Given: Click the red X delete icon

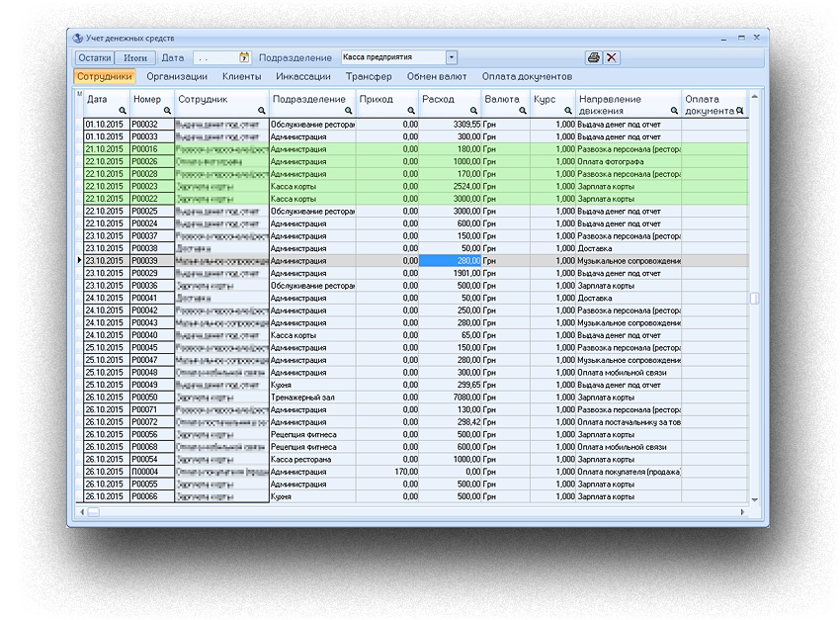Looking at the screenshot, I should (612, 57).
